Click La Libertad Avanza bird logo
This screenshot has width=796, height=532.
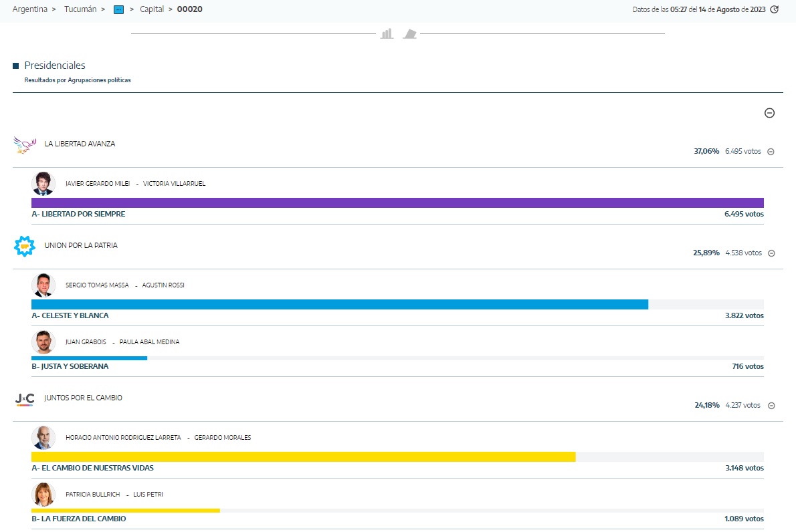(25, 145)
